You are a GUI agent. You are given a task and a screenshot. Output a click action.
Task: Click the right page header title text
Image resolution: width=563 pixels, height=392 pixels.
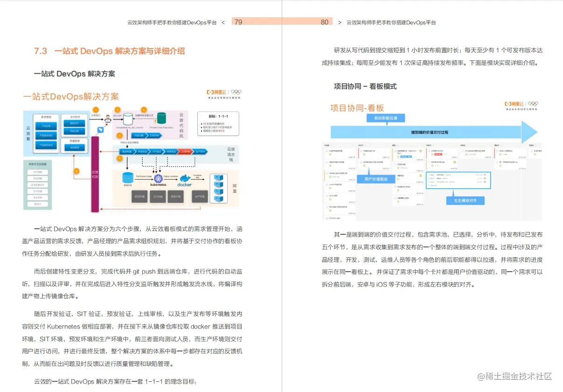[391, 22]
